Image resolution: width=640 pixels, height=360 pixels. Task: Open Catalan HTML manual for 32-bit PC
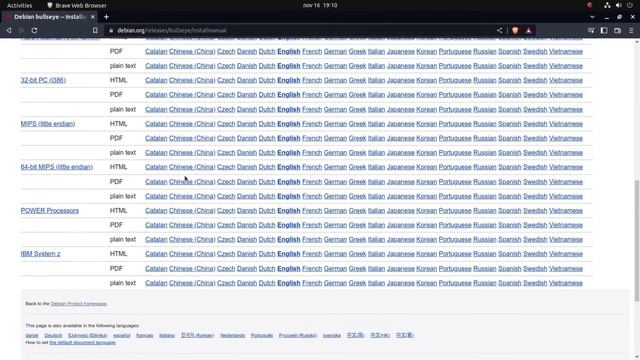(x=156, y=80)
